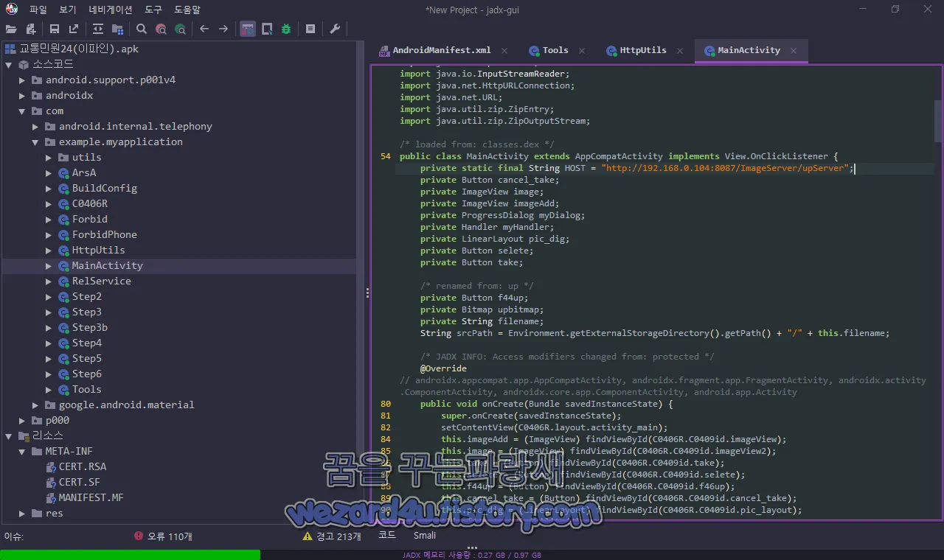
Task: Click the save all toolbar icon
Action: click(x=55, y=29)
